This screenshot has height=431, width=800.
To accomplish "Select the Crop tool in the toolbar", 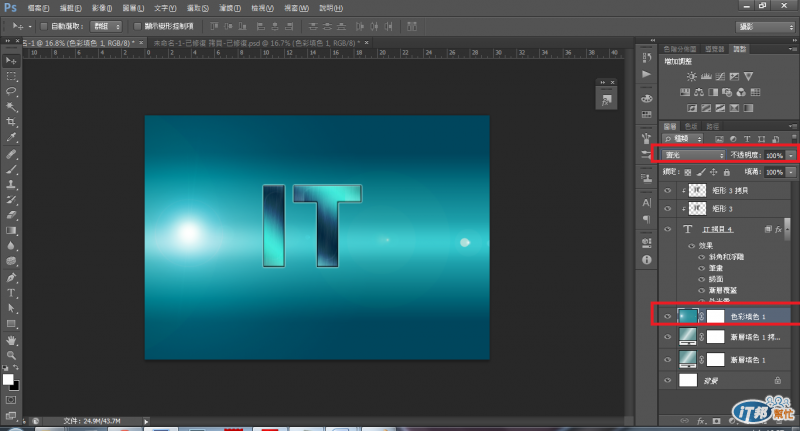I will pos(11,122).
